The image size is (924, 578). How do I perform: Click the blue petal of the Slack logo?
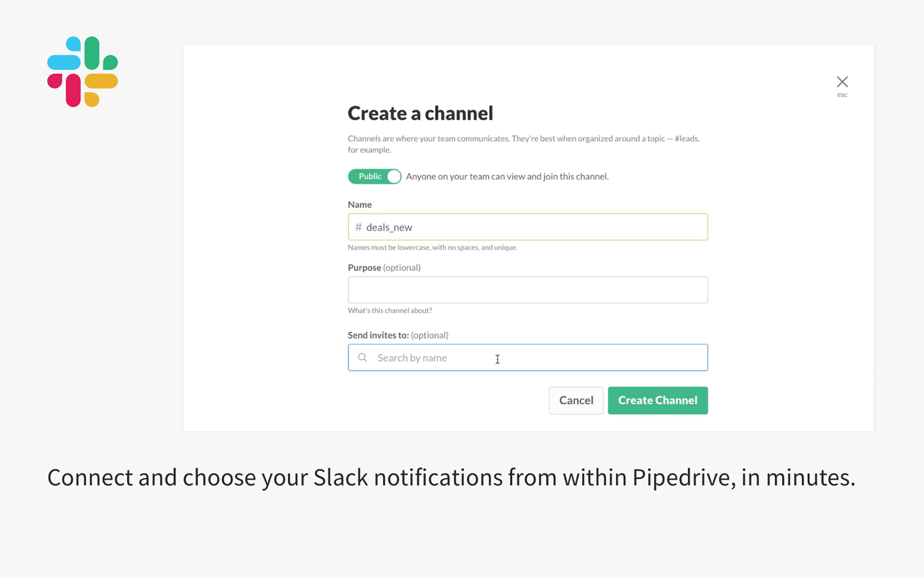(x=64, y=63)
